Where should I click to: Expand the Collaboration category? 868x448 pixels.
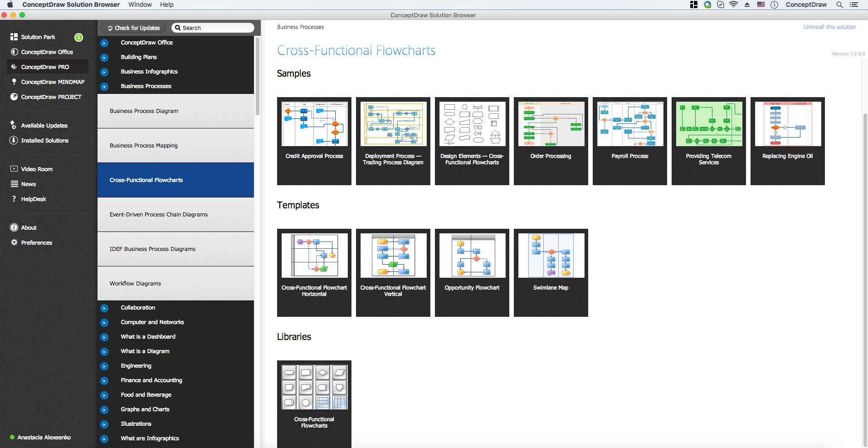(104, 308)
